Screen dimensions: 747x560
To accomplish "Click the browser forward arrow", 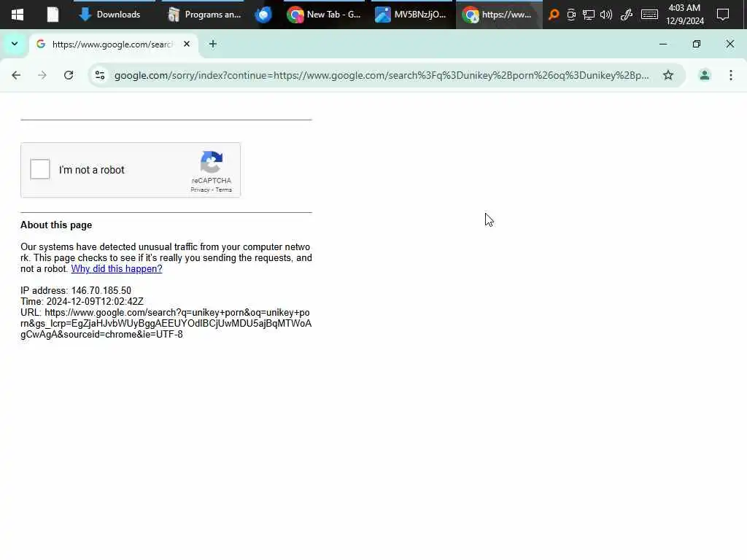I will 42,75.
